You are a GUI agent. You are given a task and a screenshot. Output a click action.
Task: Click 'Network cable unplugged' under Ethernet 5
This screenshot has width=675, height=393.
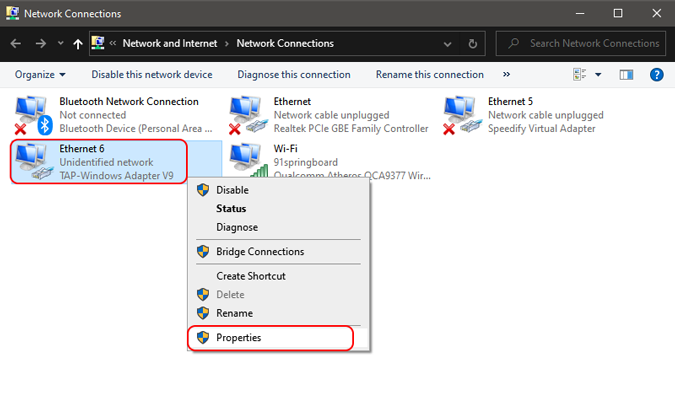545,115
